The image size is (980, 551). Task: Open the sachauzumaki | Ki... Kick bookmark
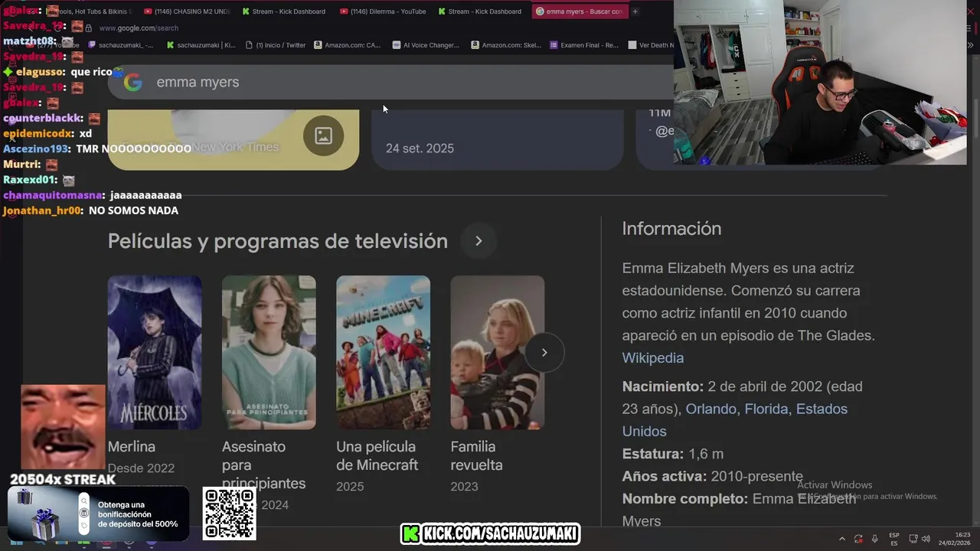click(201, 45)
